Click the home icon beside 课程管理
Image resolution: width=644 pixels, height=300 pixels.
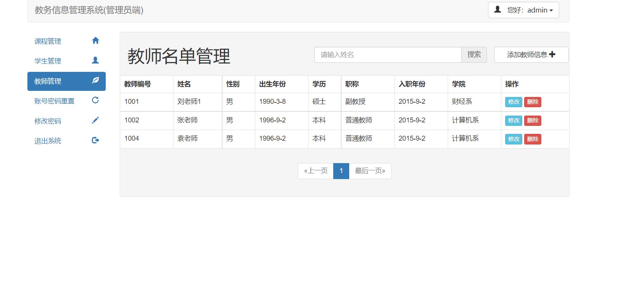coord(95,41)
